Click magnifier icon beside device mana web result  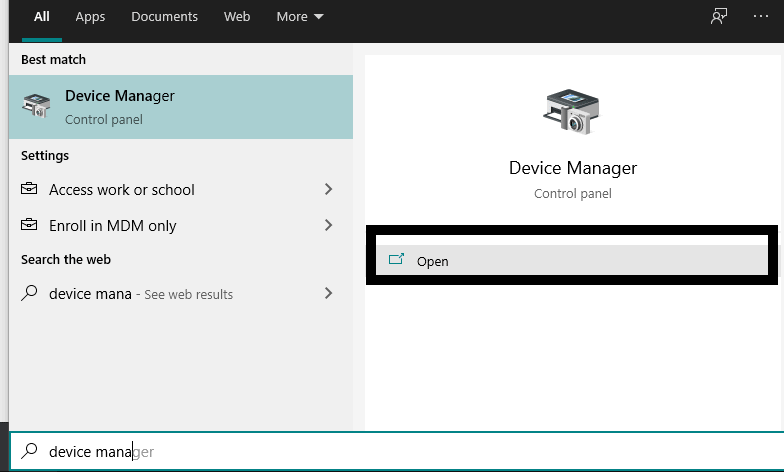[x=29, y=292]
